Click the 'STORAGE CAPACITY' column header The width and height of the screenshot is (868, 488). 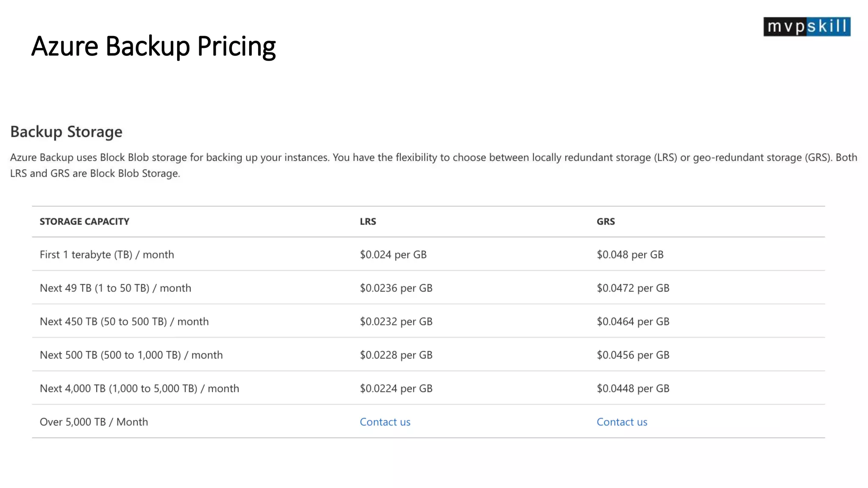click(x=84, y=222)
